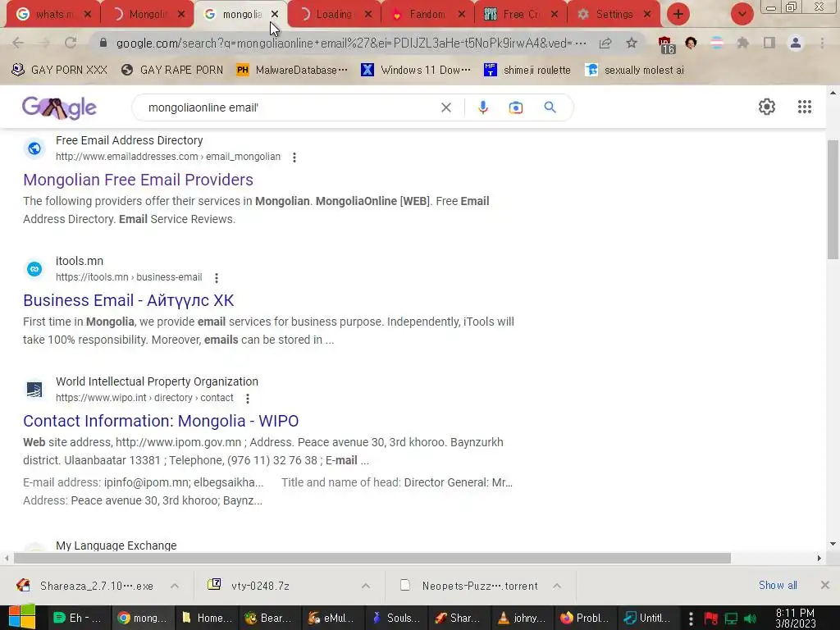Start voice search with microphone icon

482,107
